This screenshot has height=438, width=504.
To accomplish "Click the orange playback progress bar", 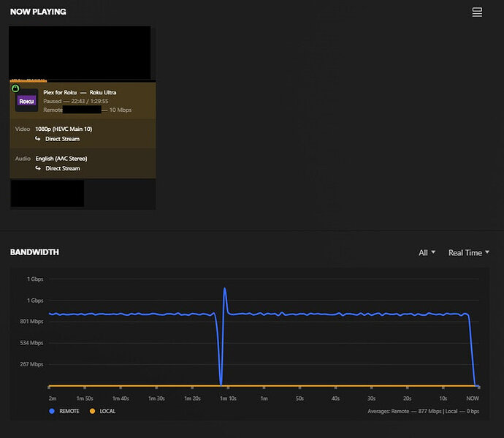I will pos(28,80).
